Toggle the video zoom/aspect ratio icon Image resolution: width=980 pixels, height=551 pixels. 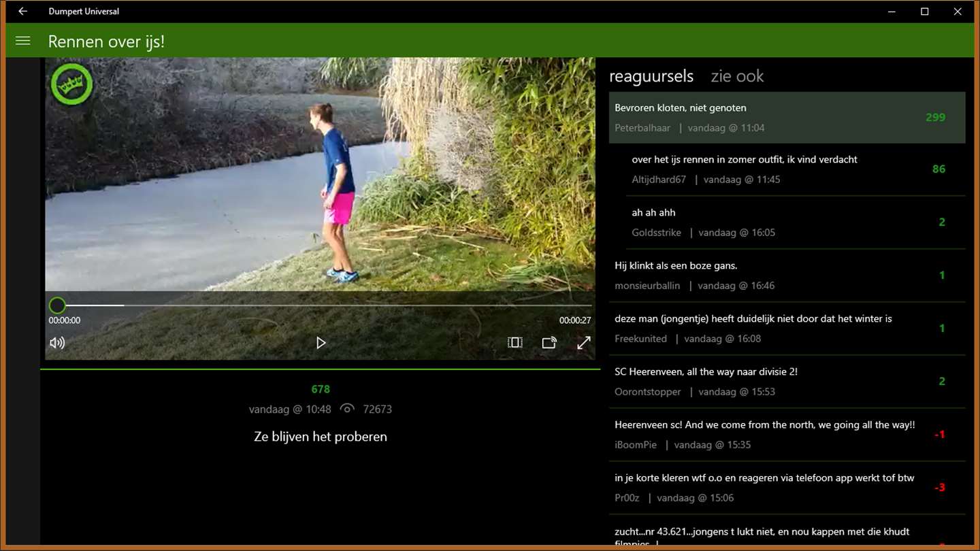515,343
